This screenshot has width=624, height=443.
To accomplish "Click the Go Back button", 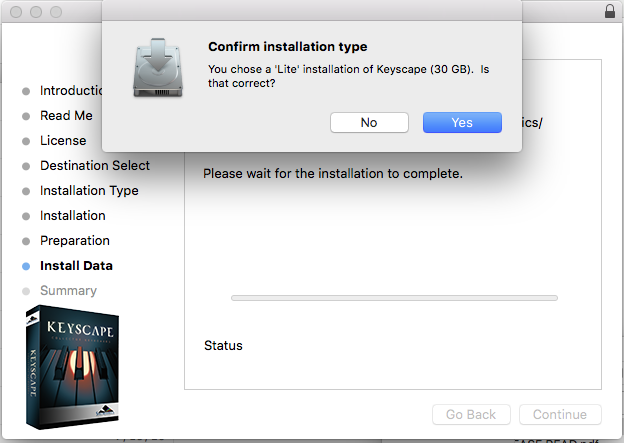I will [471, 414].
